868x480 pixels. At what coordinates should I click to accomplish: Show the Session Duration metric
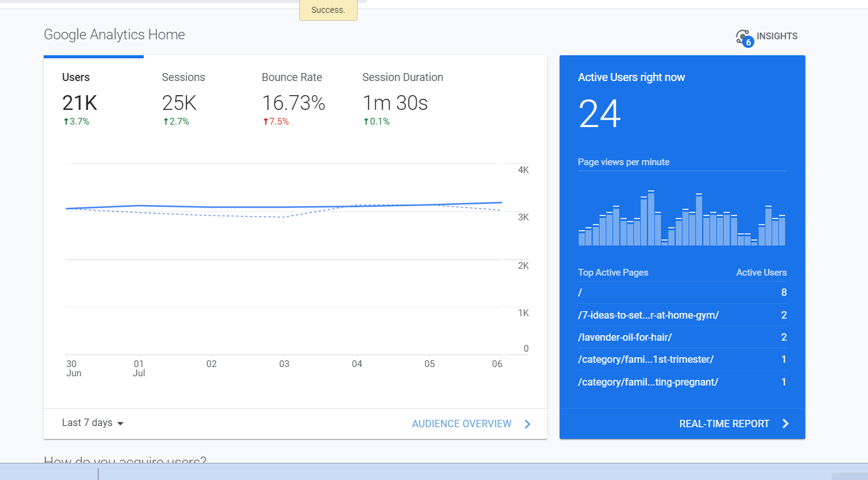tap(402, 77)
